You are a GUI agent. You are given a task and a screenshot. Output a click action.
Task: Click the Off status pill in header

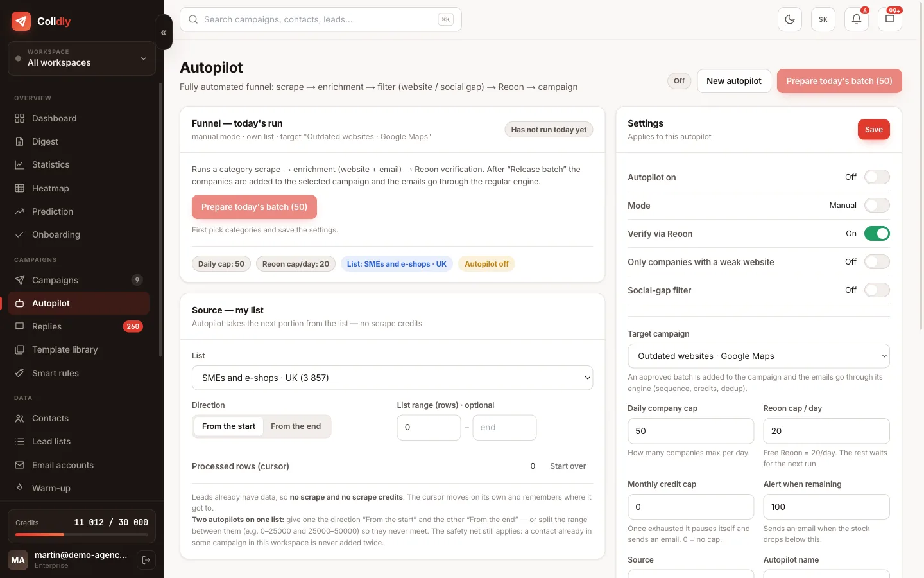coord(679,81)
